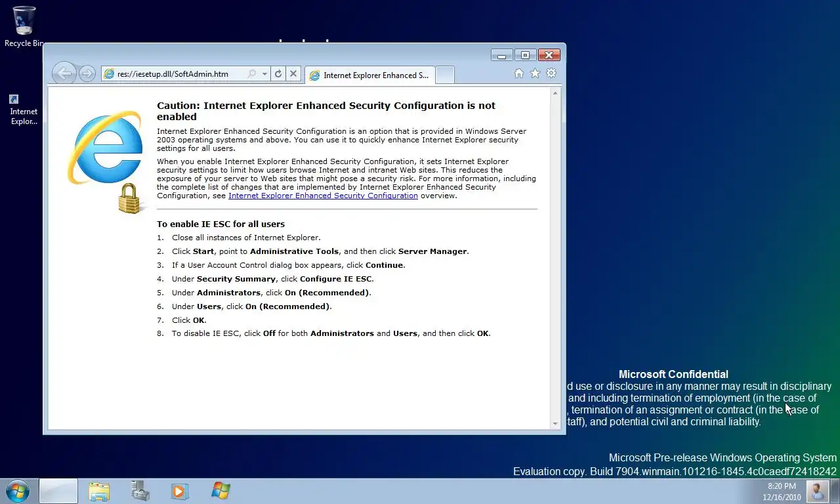Open Favorites with the star icon

[535, 73]
